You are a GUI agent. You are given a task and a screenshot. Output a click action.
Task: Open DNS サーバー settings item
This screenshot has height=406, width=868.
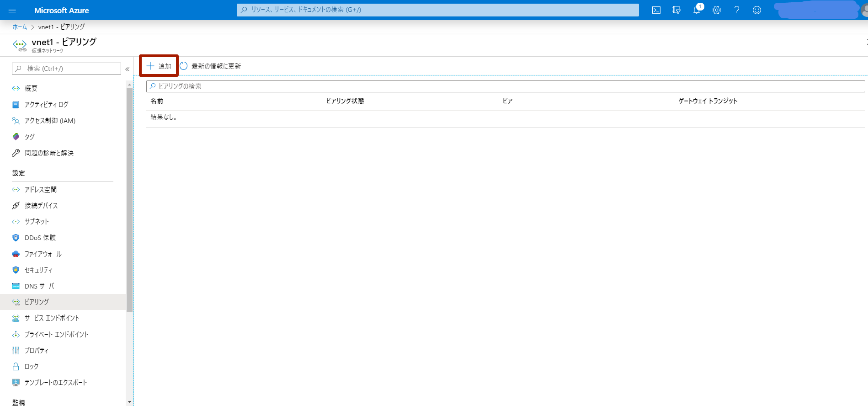click(x=41, y=286)
